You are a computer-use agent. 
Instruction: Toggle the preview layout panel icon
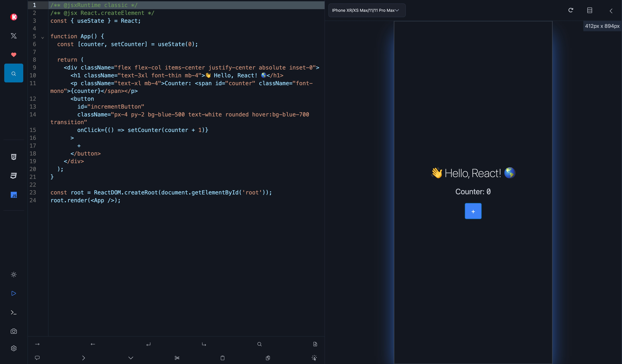point(590,10)
